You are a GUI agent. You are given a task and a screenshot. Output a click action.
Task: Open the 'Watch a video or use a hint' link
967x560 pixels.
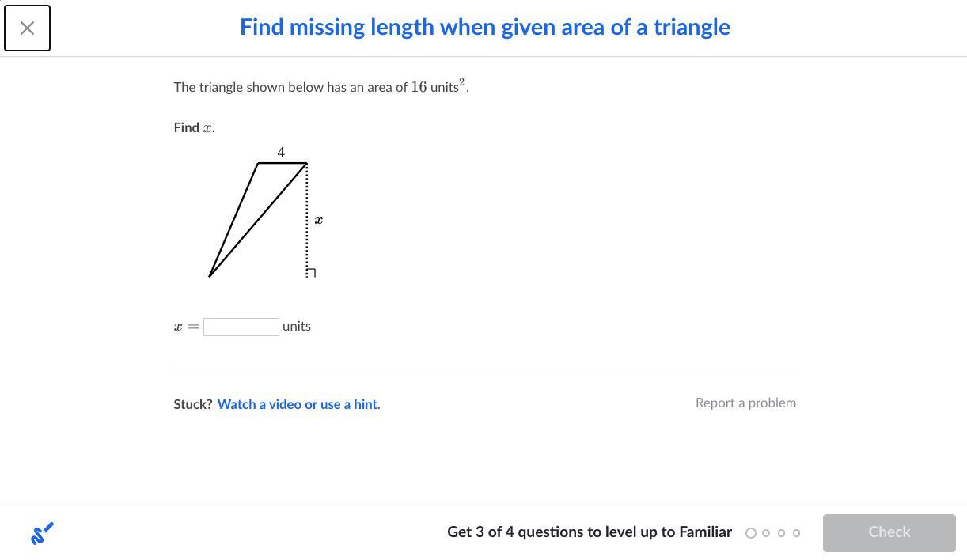298,404
